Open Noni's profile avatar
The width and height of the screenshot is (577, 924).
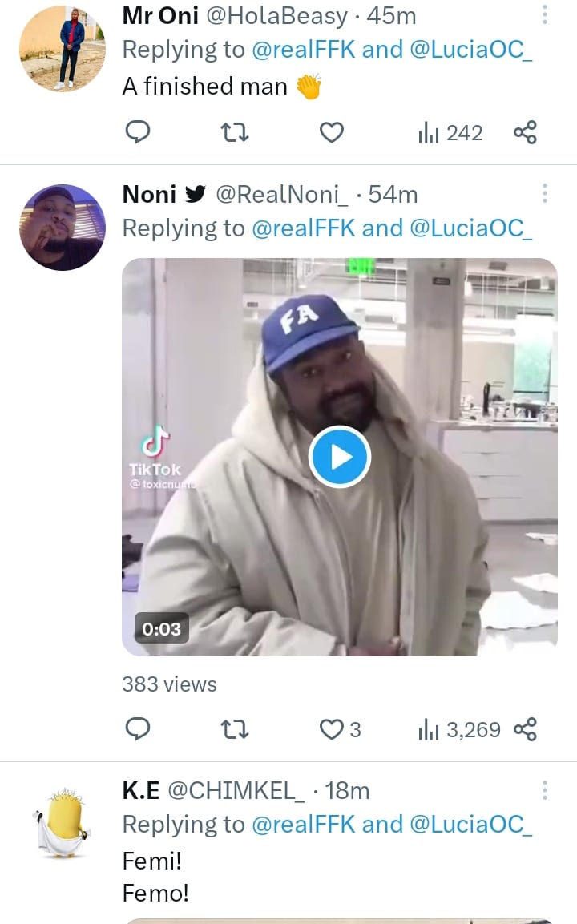[x=62, y=227]
